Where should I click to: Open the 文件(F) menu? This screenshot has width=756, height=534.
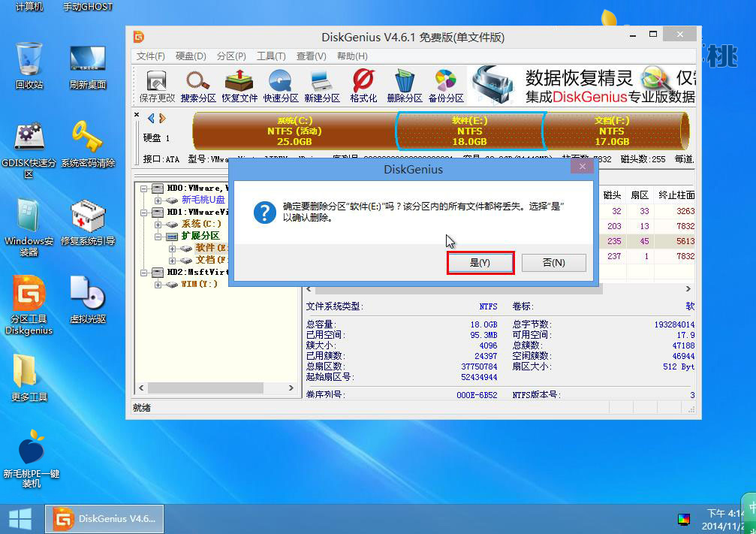click(150, 56)
